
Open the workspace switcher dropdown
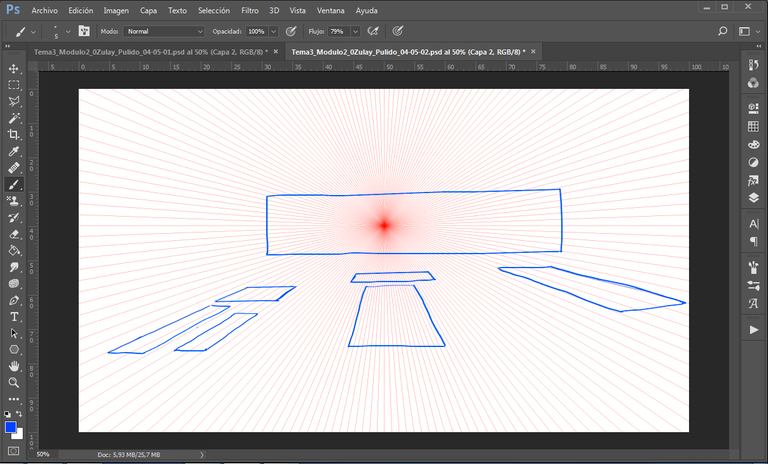coord(749,31)
